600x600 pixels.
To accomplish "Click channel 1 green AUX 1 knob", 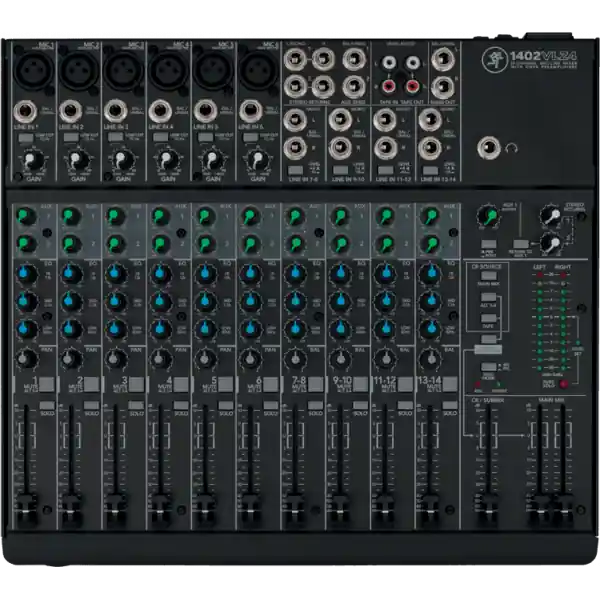I will pyautogui.click(x=26, y=216).
